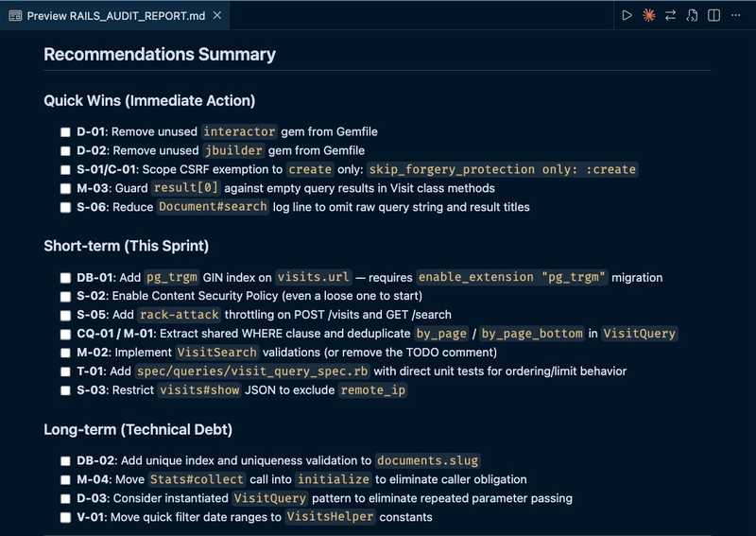756x536 pixels.
Task: Check the M-04 Stats#collect checkbox
Action: point(65,479)
